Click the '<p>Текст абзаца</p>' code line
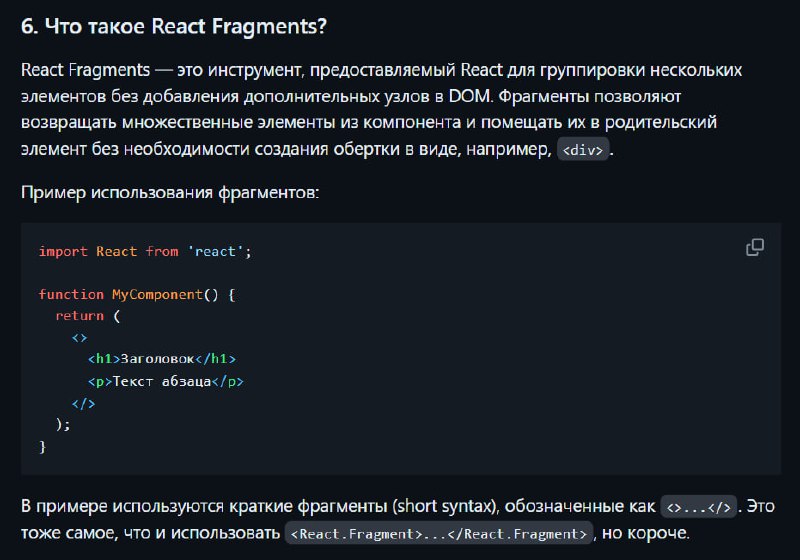This screenshot has width=800, height=560. tap(166, 381)
